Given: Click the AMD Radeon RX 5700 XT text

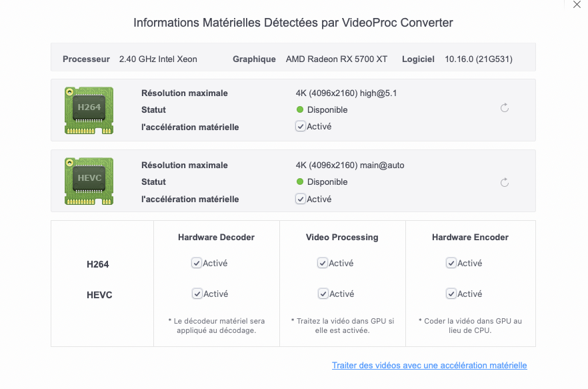Looking at the screenshot, I should point(336,59).
